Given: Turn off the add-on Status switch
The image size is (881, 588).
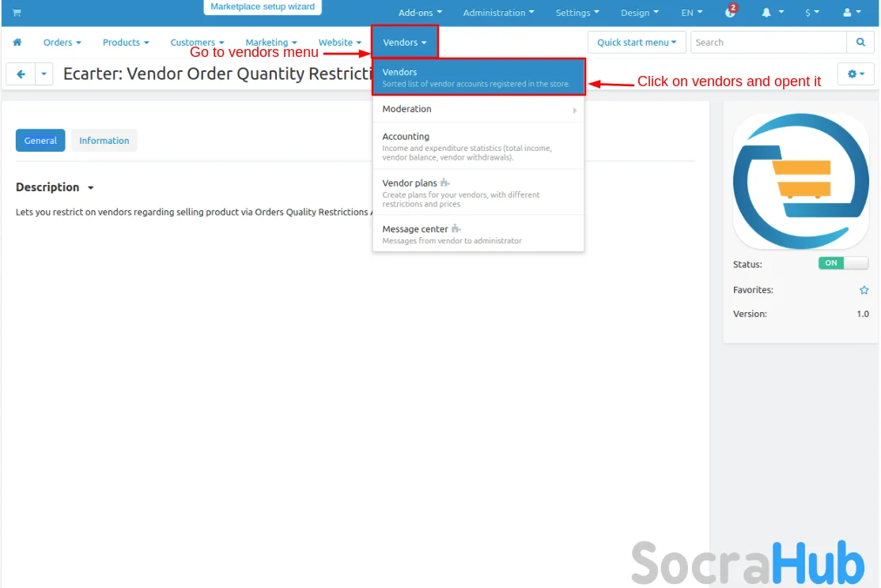Looking at the screenshot, I should click(843, 263).
